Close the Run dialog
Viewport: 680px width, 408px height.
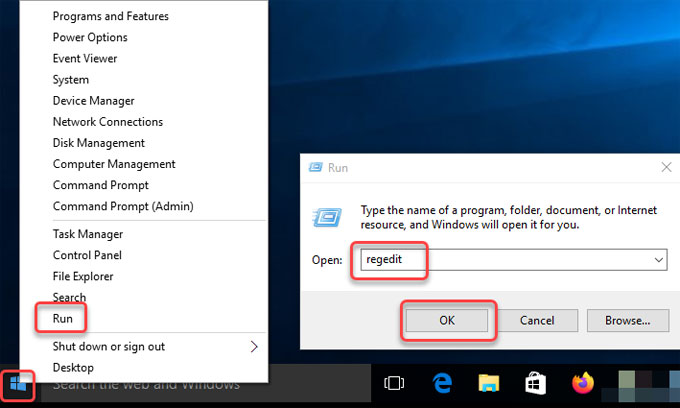tap(666, 167)
